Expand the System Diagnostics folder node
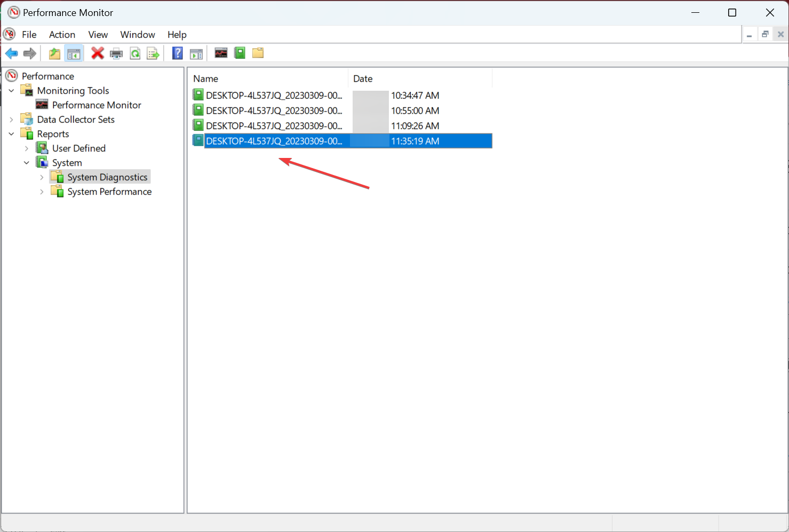Screen dimensions: 789x532 [x=42, y=177]
